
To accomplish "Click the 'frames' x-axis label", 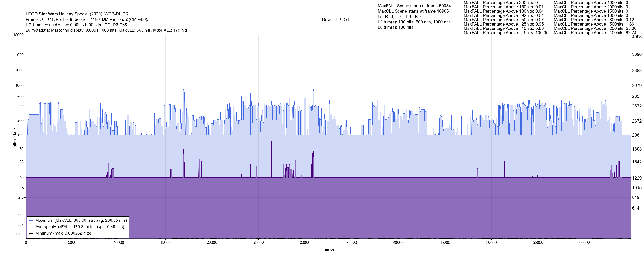I will 328,249.
